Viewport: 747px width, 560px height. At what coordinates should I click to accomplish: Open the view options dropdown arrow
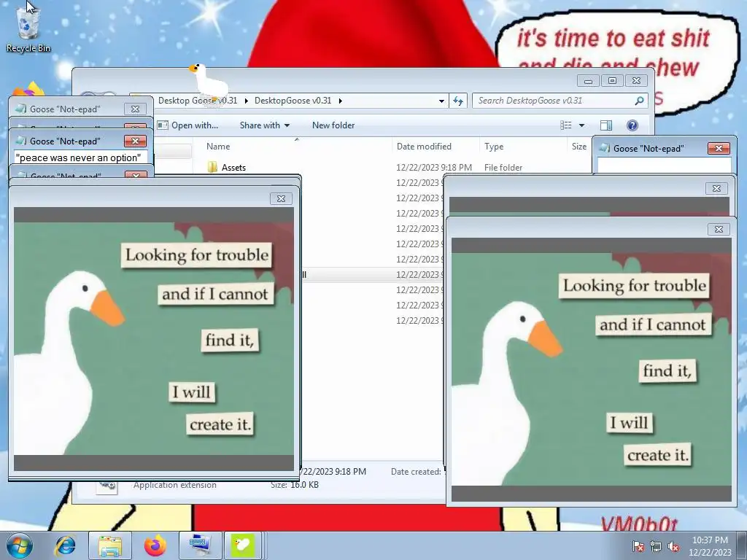click(x=581, y=125)
